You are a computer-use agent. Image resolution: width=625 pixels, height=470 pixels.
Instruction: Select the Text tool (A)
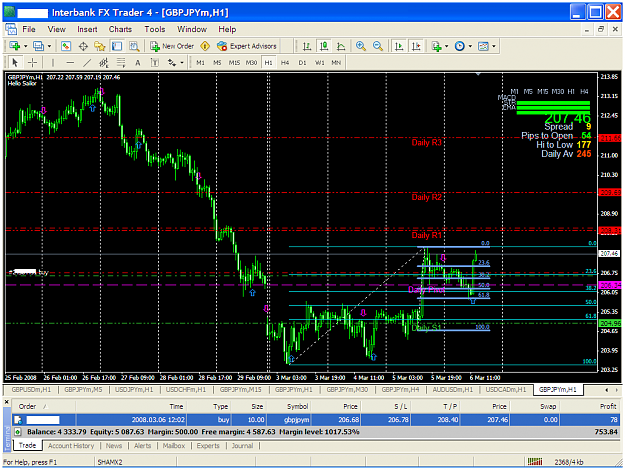[x=138, y=63]
